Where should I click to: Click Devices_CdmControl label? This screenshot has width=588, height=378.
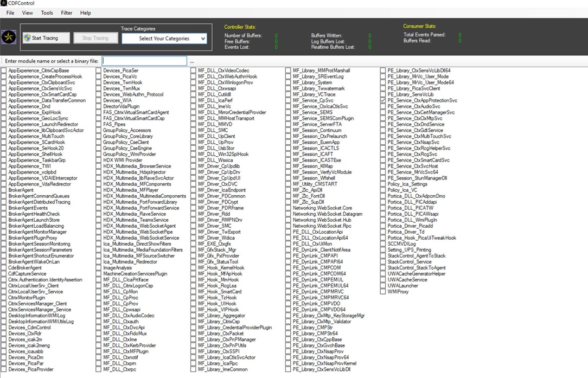(29, 328)
